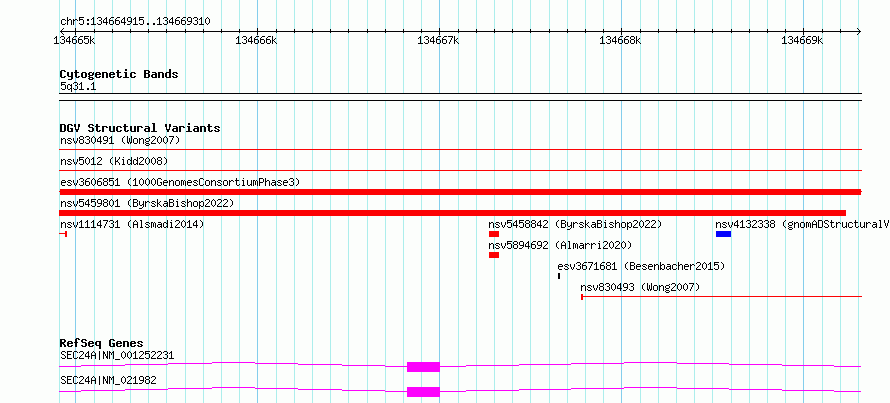Viewport: 890px width, 403px height.
Task: Click the thin red nsv5012 variant line
Action: coord(460,170)
